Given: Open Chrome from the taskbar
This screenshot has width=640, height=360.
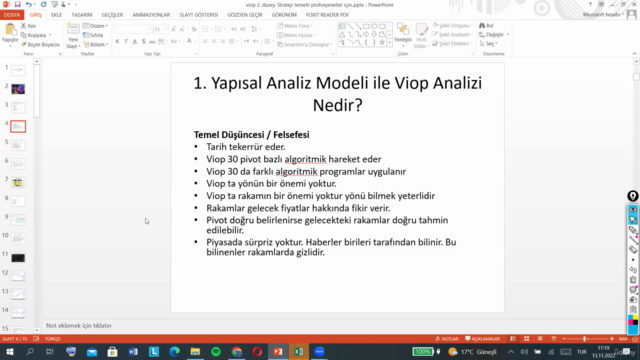Looking at the screenshot, I should 237,351.
